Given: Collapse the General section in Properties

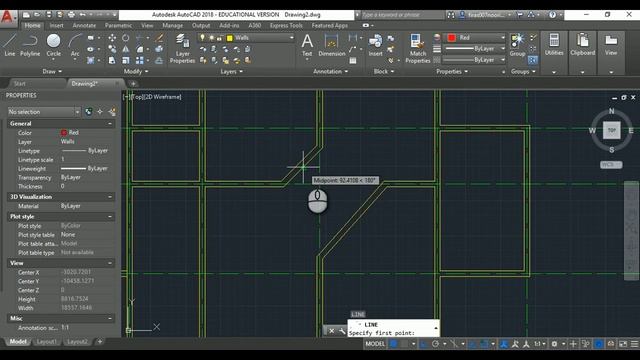Looking at the screenshot, I should click(110, 123).
